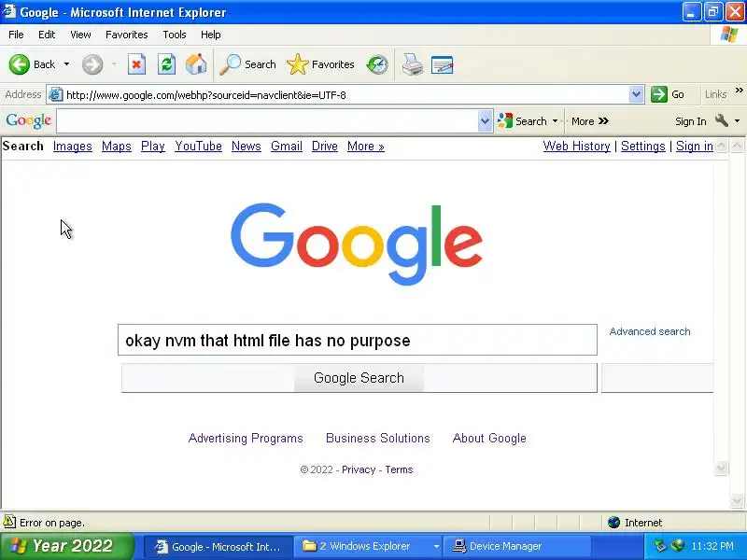Click the Windows flag throbber logo
This screenshot has height=560, width=747.
tap(729, 35)
